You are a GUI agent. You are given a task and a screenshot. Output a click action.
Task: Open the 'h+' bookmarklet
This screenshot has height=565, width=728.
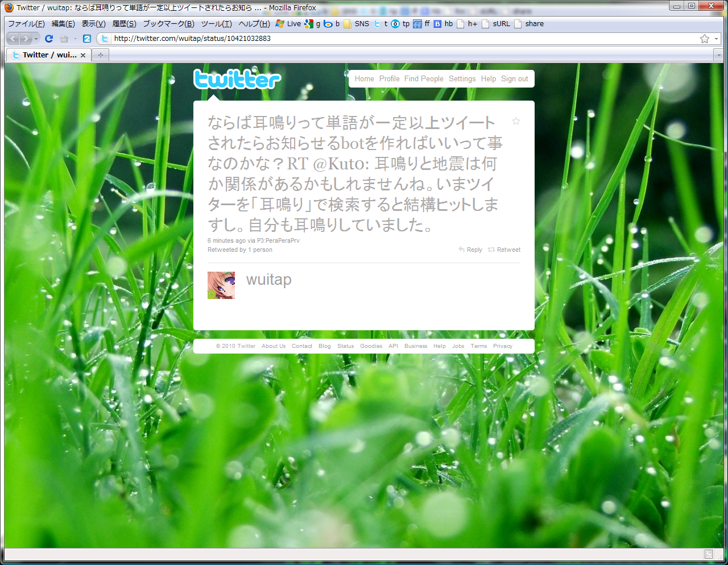[x=468, y=24]
